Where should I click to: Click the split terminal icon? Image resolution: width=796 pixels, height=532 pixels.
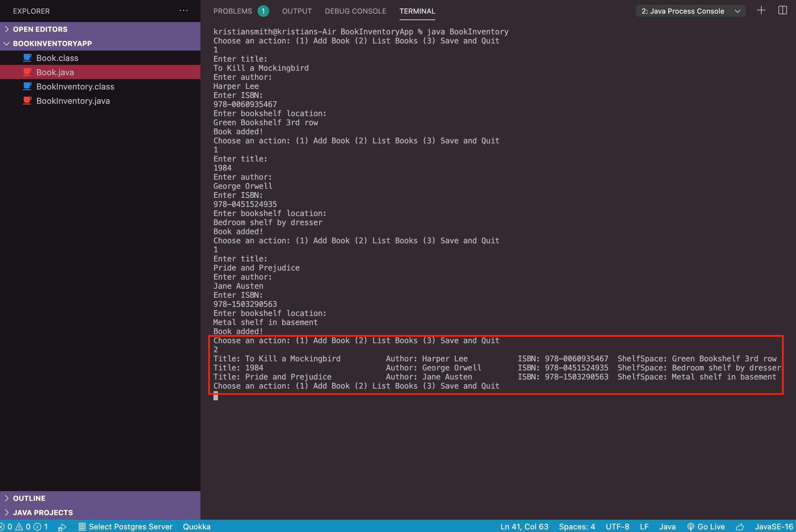click(782, 10)
